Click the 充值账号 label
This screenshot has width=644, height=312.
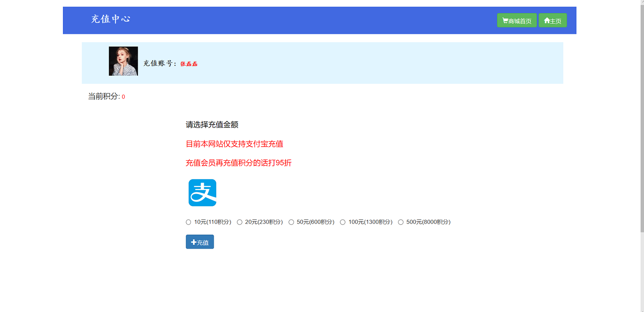160,63
